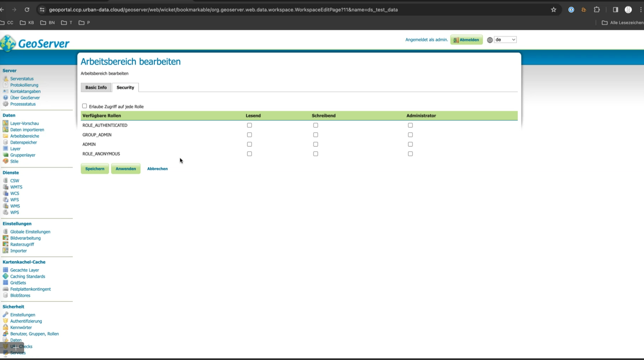
Task: Check Administrator for ROLE_AUTHENTICATED
Action: 410,125
